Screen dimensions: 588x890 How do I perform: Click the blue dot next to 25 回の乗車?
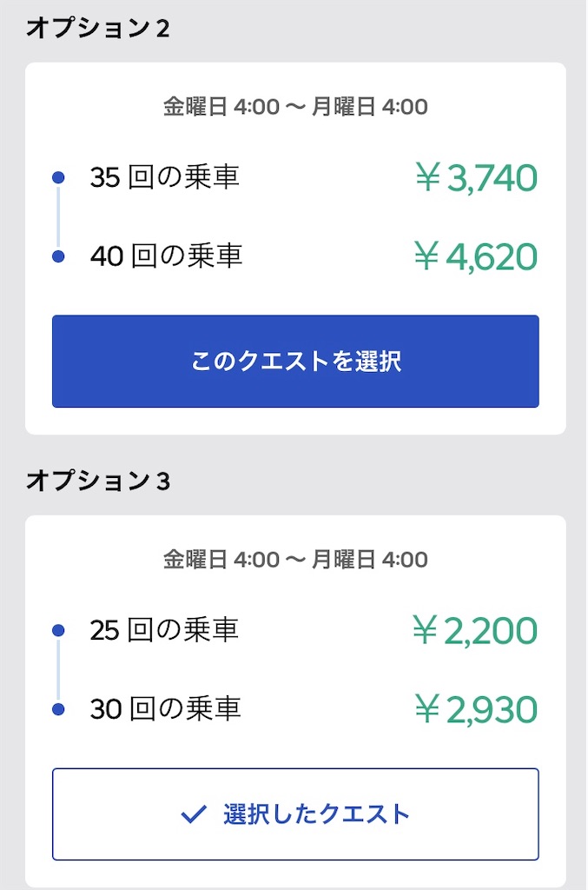pyautogui.click(x=57, y=630)
